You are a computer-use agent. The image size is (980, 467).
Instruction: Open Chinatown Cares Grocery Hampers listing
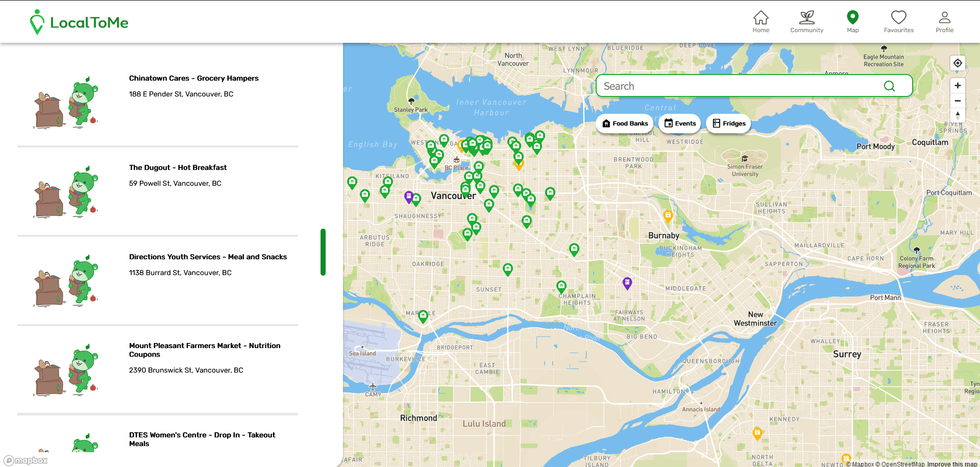click(x=193, y=78)
